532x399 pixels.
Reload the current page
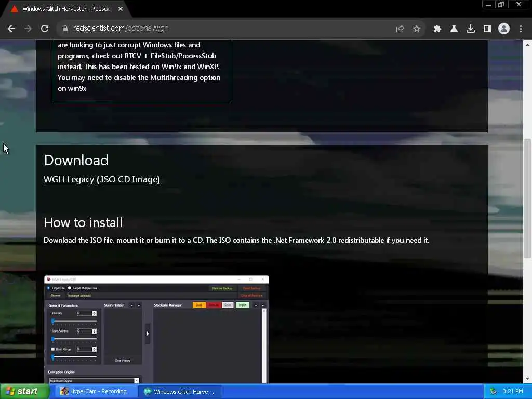[x=45, y=29]
